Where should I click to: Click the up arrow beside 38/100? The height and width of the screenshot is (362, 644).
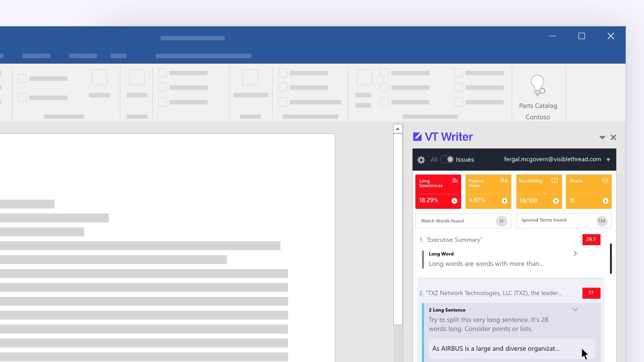coord(556,201)
